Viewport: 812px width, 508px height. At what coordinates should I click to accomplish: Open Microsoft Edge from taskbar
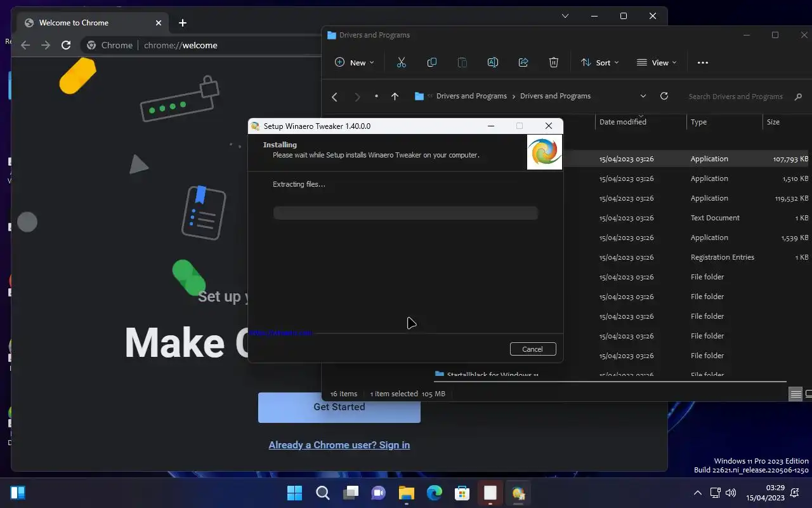point(434,493)
